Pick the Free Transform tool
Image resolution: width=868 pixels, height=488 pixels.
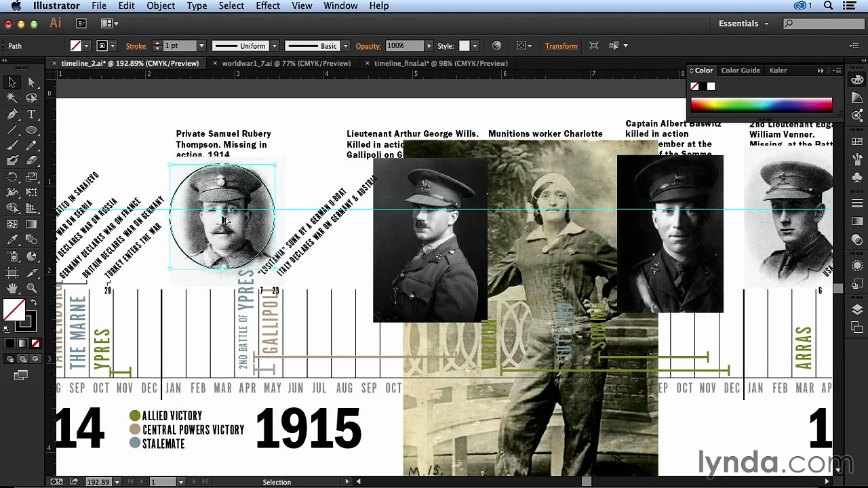click(x=31, y=193)
